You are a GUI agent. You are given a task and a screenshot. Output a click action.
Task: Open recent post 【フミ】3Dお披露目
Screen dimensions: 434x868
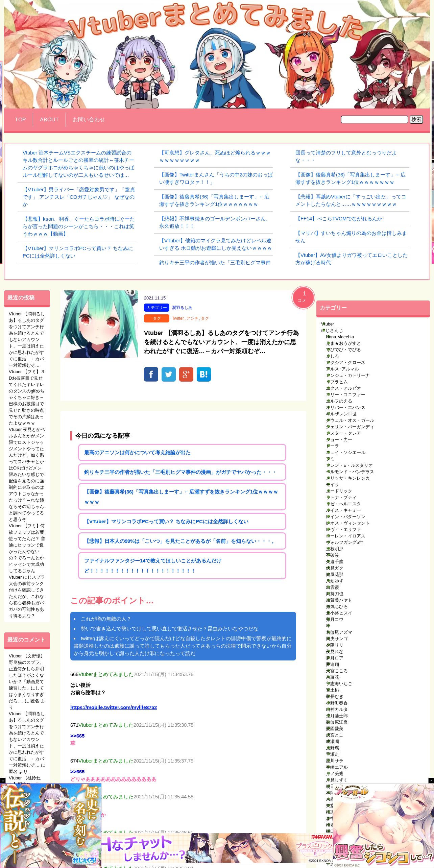27,397
